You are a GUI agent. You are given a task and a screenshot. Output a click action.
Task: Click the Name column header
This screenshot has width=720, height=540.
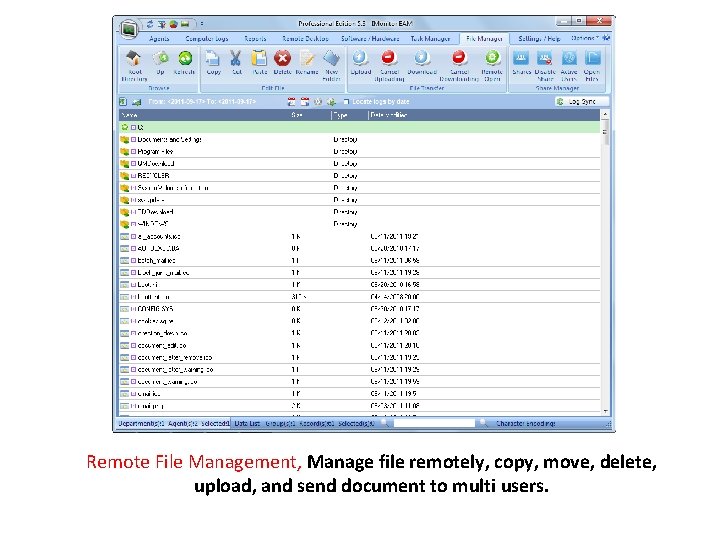point(203,115)
